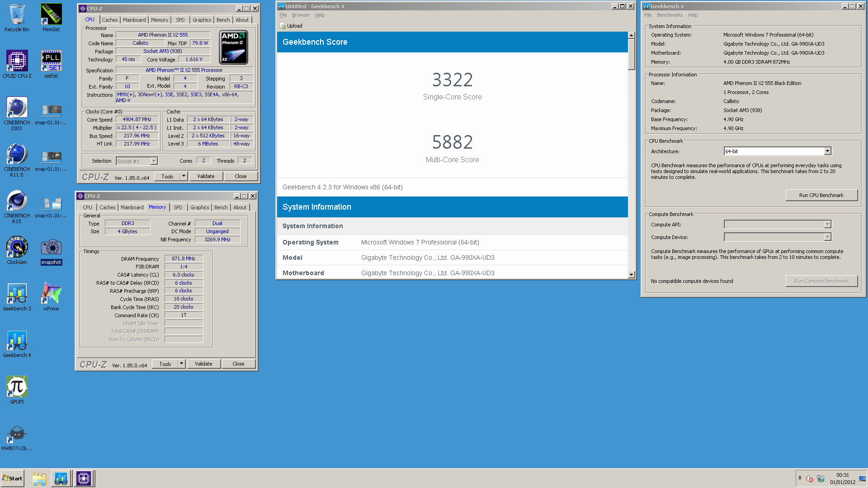Image resolution: width=868 pixels, height=488 pixels.
Task: Switch to the CPU-Z taskbar button
Action: tap(84, 479)
